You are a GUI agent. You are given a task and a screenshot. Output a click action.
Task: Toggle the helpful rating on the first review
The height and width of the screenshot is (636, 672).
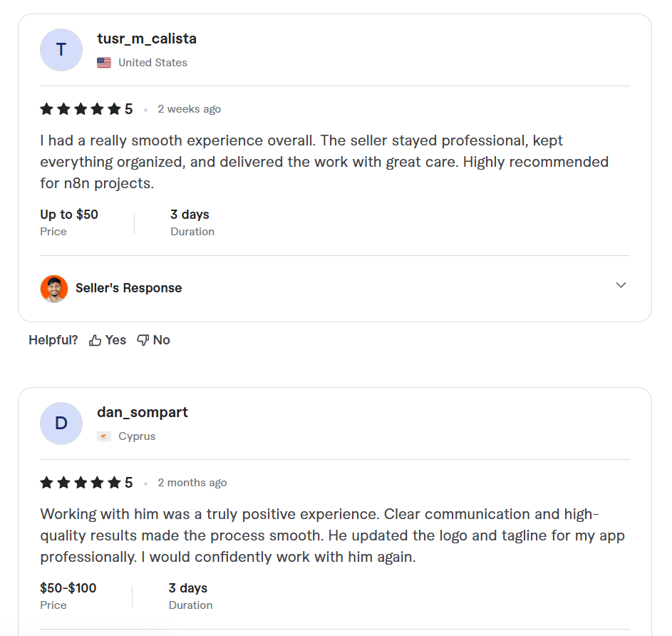coord(107,340)
